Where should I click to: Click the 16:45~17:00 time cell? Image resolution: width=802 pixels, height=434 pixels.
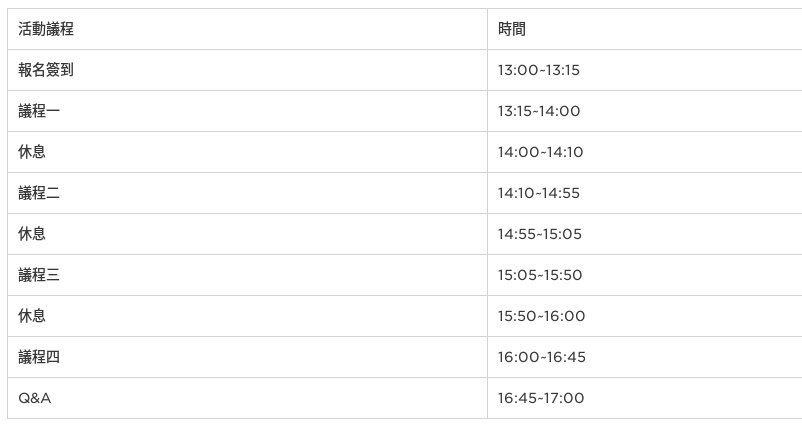(645, 398)
